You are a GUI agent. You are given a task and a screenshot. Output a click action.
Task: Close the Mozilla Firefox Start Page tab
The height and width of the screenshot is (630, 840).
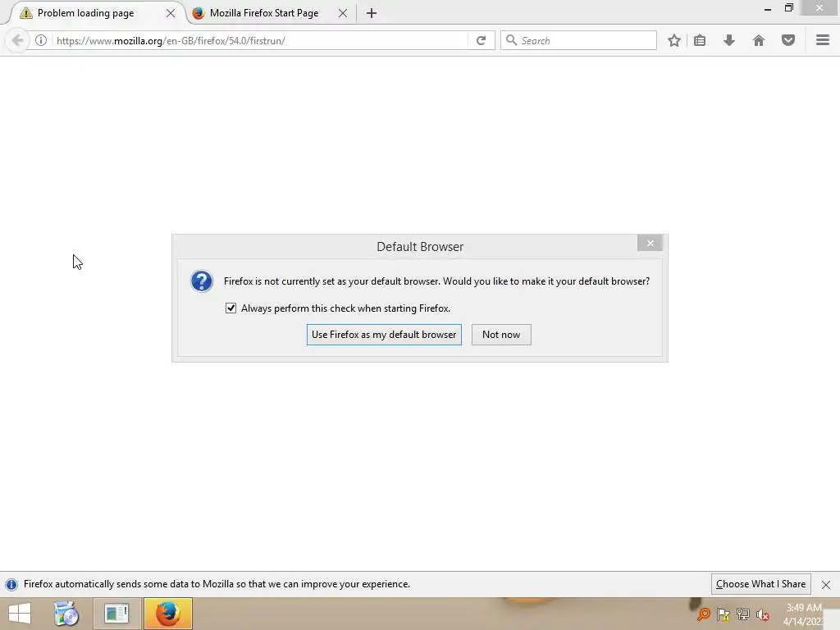click(x=343, y=13)
